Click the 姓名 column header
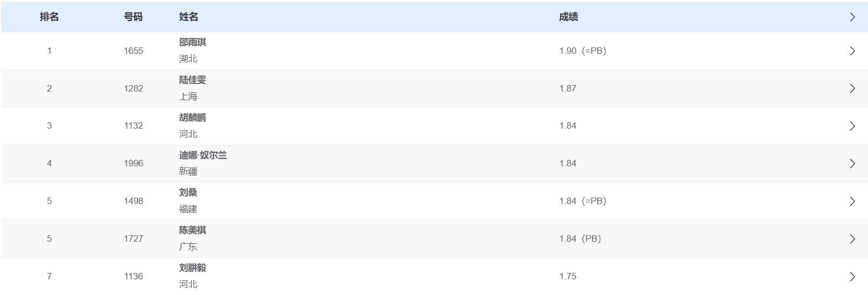The height and width of the screenshot is (295, 868). [189, 17]
